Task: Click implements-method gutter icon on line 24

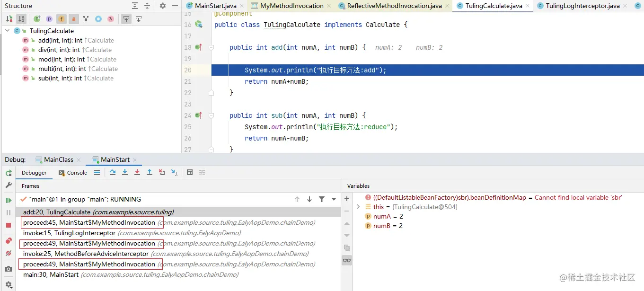Action: pyautogui.click(x=199, y=115)
